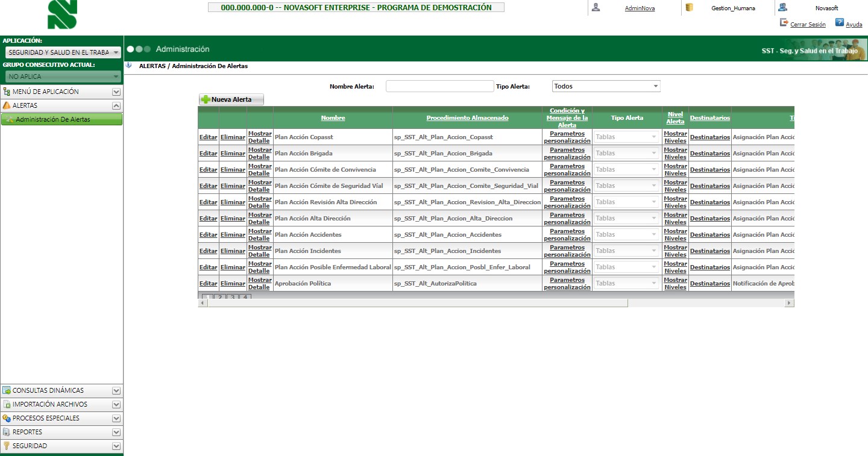Click the Cerrar Sesión link

(808, 25)
